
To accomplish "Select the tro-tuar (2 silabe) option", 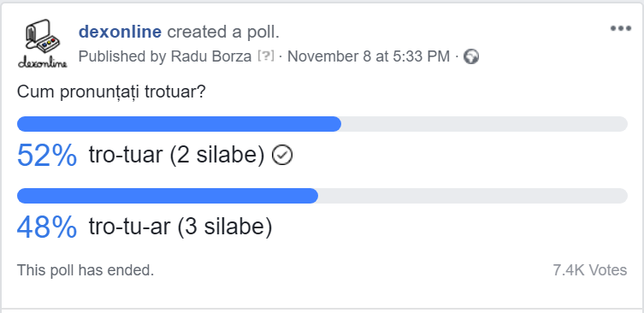I will point(176,156).
